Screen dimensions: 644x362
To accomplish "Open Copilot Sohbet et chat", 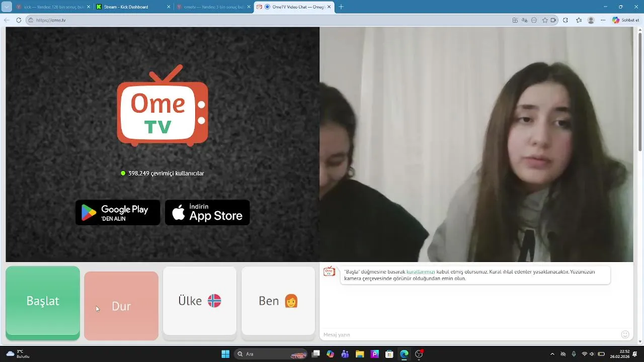I will [626, 20].
